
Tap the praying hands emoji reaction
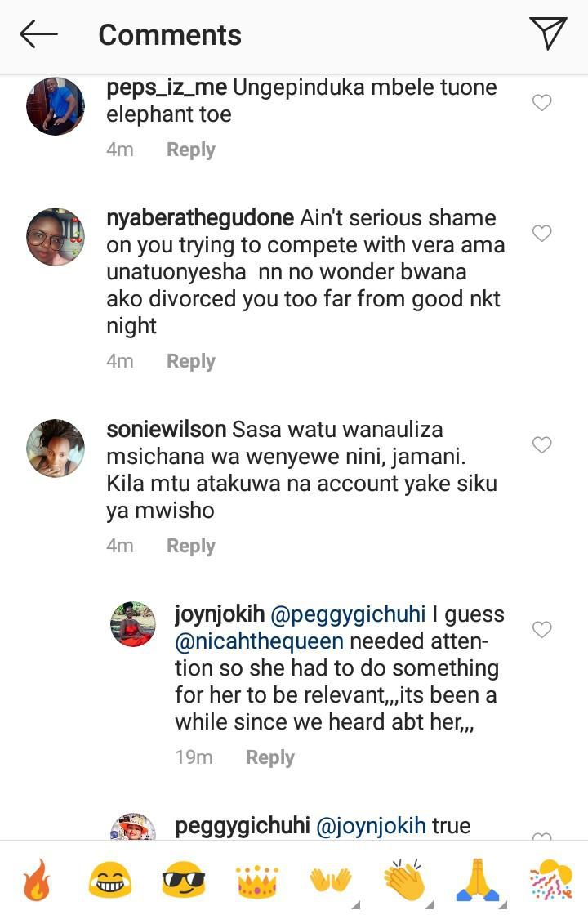(x=479, y=881)
